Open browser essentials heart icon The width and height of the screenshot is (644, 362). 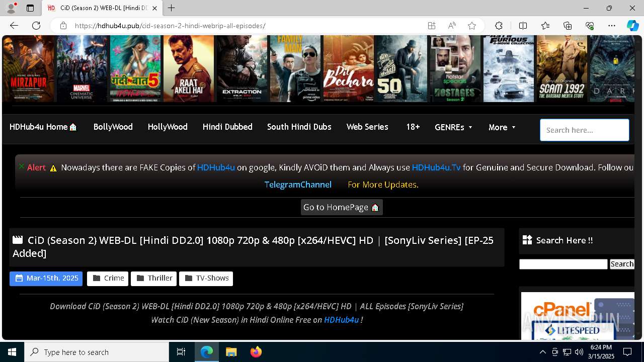pos(590,26)
